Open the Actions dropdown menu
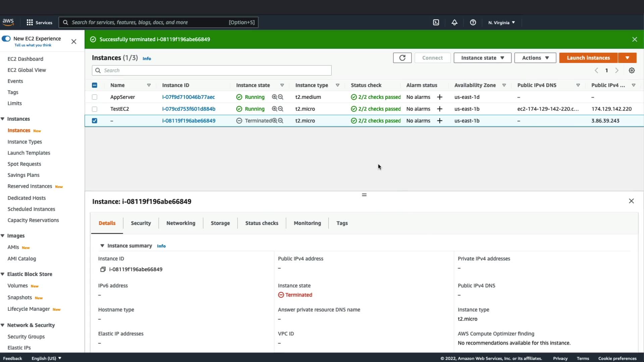Image resolution: width=644 pixels, height=362 pixels. [535, 58]
